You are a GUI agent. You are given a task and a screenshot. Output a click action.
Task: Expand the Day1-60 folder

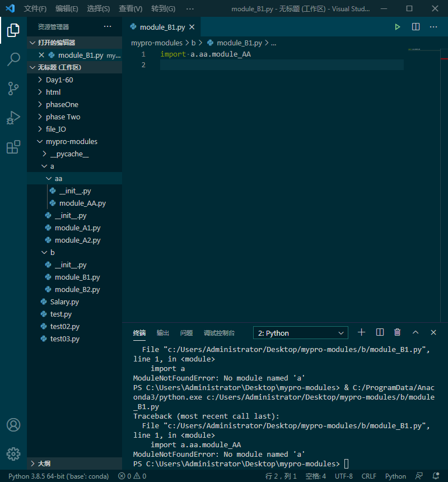(74, 80)
